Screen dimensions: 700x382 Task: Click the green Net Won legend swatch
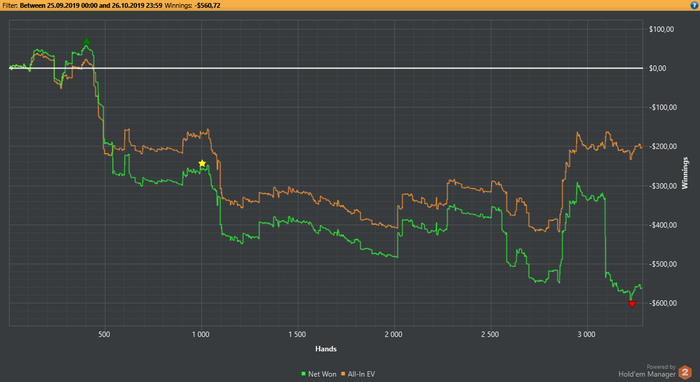(304, 374)
